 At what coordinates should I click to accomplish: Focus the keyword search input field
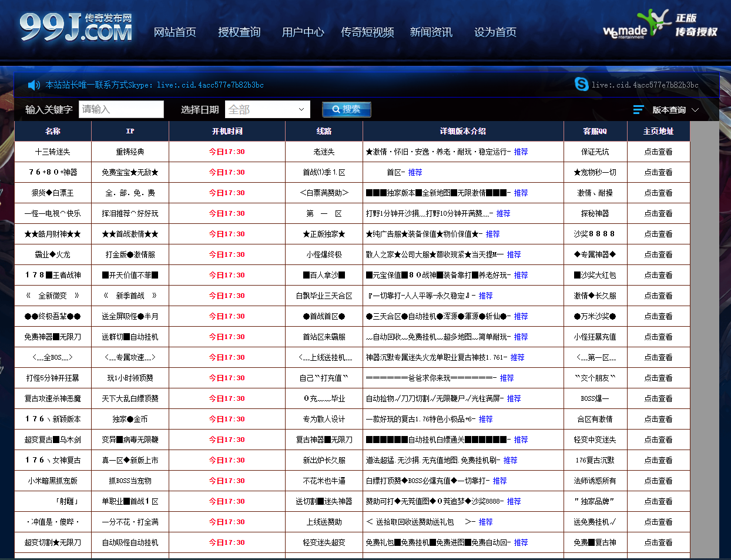121,109
